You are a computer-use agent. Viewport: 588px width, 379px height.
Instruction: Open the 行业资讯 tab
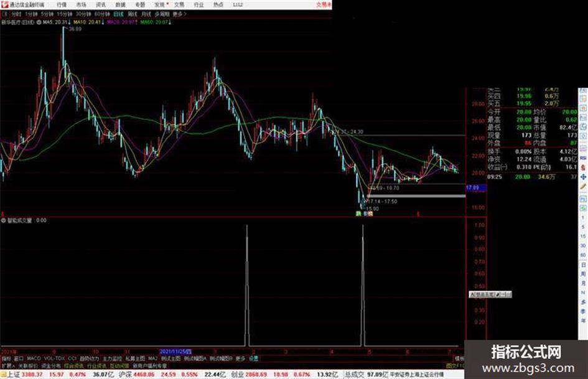tap(96, 365)
